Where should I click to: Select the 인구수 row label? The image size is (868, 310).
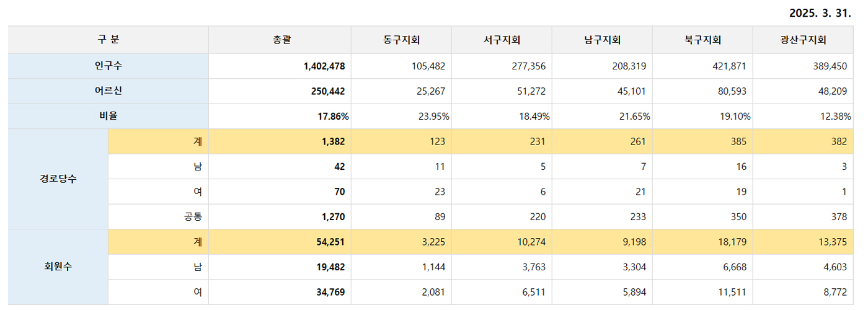(108, 66)
